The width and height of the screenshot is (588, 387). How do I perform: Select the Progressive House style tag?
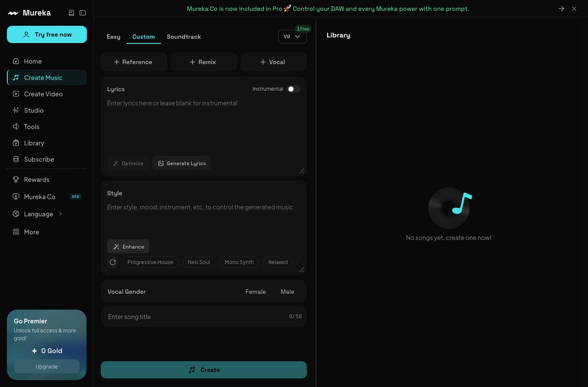click(x=150, y=262)
